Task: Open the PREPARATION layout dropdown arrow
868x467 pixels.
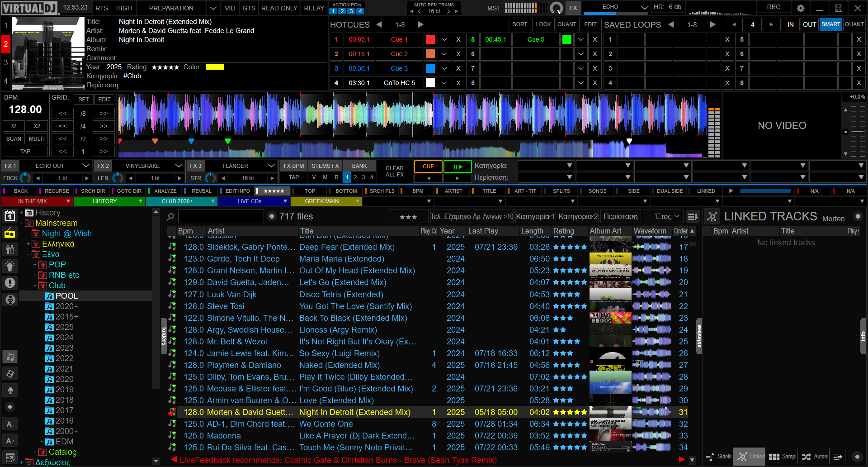Action: [x=213, y=8]
